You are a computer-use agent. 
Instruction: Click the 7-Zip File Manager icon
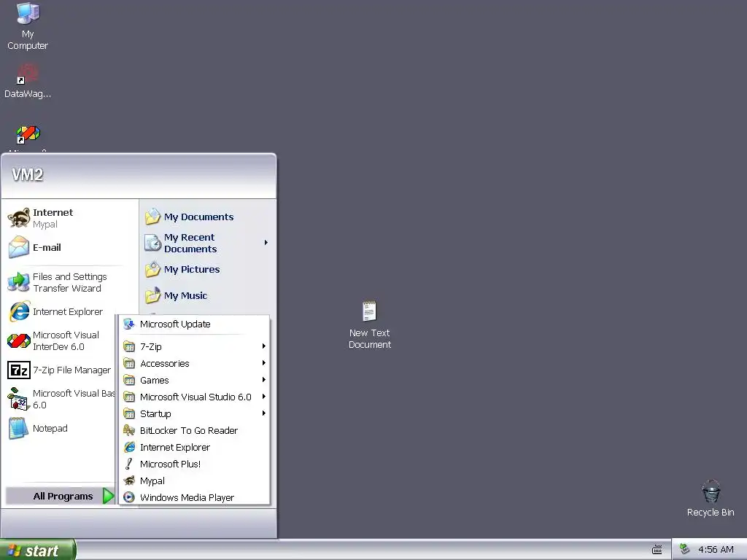pos(19,370)
